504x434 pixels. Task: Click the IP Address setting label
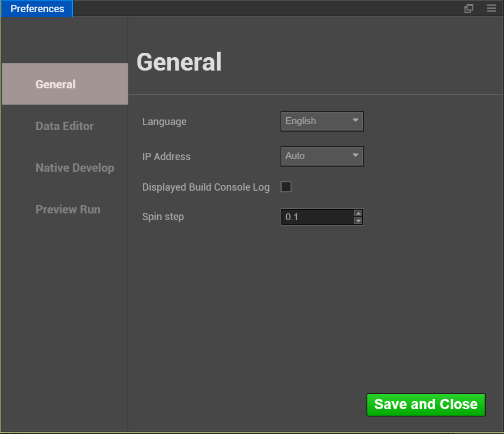click(166, 157)
